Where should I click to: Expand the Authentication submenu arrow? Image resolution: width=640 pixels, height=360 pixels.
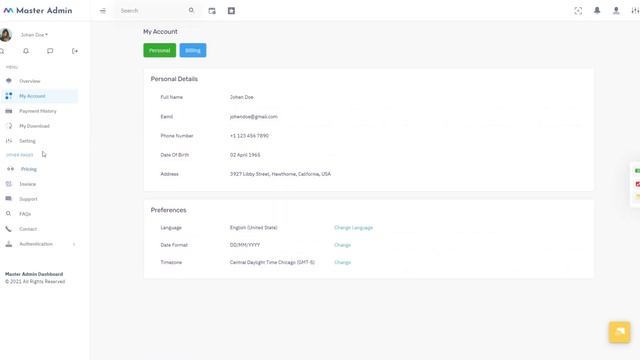pyautogui.click(x=74, y=244)
